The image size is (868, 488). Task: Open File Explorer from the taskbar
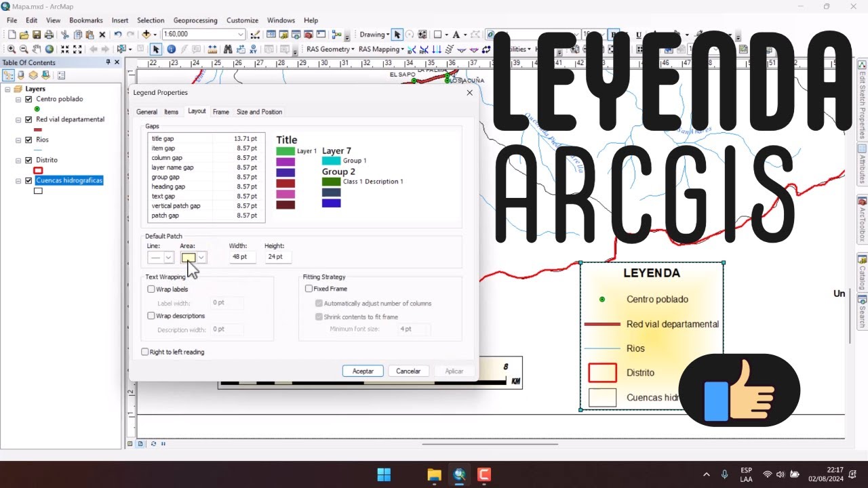pos(434,474)
